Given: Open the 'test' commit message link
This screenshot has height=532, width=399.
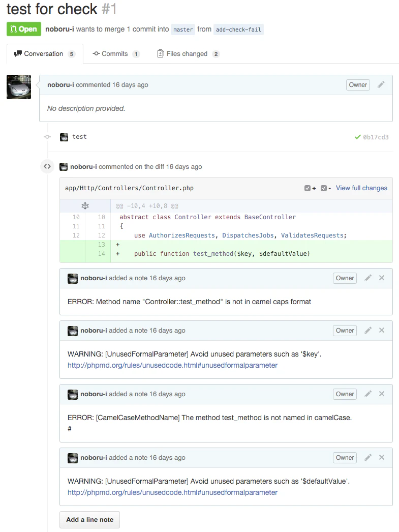Looking at the screenshot, I should point(79,137).
